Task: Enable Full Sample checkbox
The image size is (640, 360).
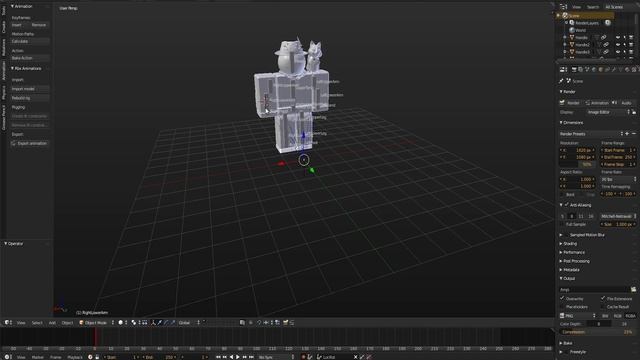Action: (x=562, y=224)
